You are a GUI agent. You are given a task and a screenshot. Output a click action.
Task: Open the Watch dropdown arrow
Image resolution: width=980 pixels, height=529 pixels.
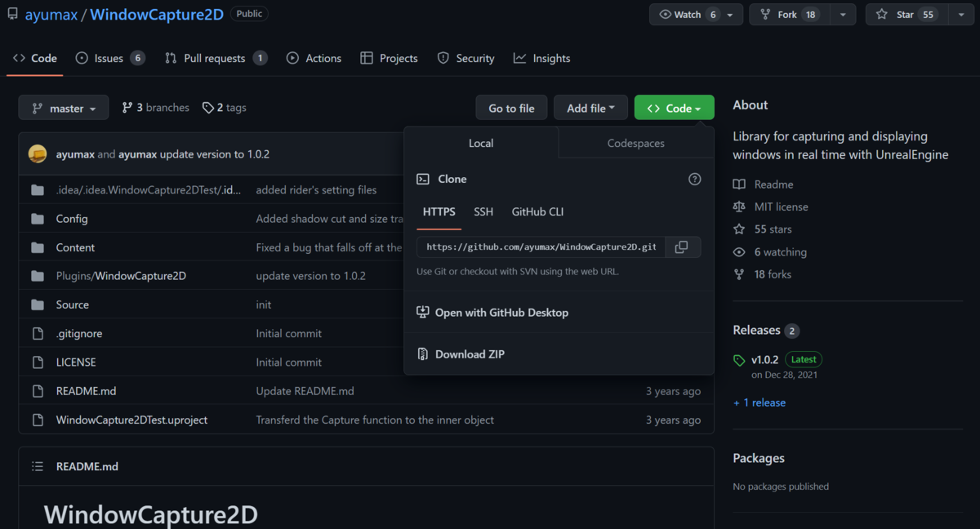click(730, 15)
